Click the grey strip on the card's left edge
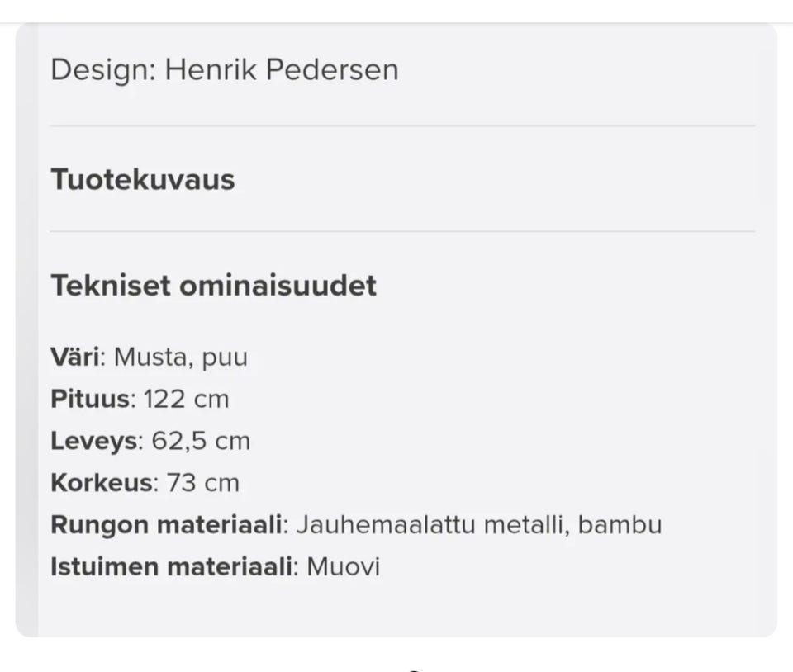The width and height of the screenshot is (793, 672). click(x=26, y=330)
